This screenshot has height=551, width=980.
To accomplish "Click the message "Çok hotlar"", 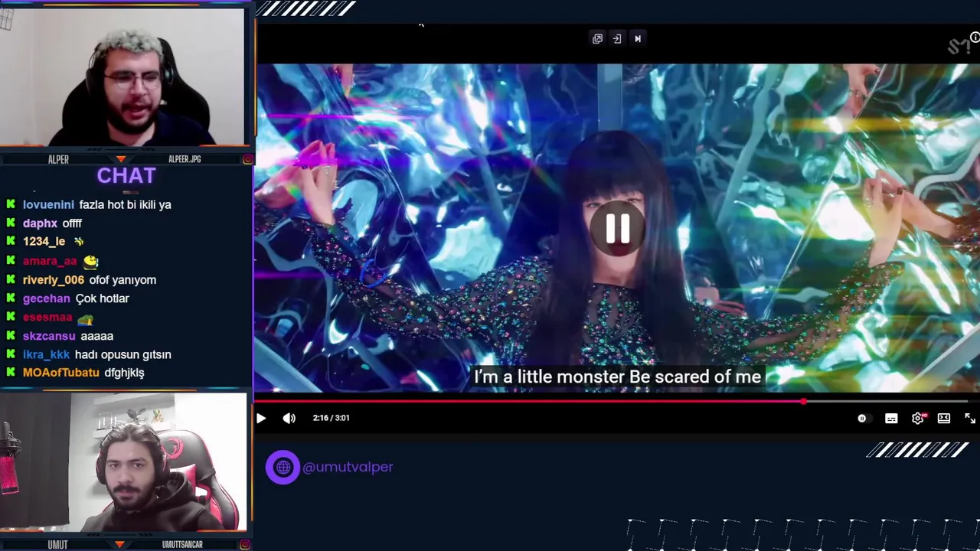I will coord(102,298).
